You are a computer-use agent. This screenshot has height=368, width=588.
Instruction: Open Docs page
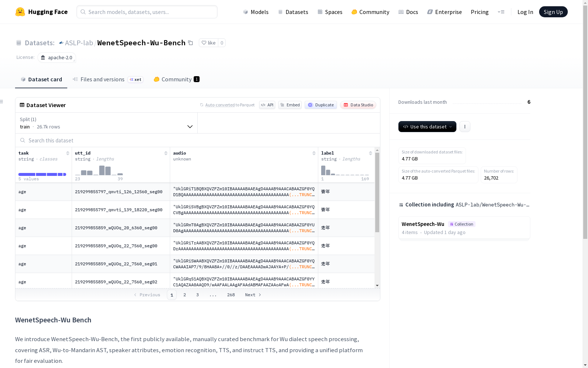point(408,12)
